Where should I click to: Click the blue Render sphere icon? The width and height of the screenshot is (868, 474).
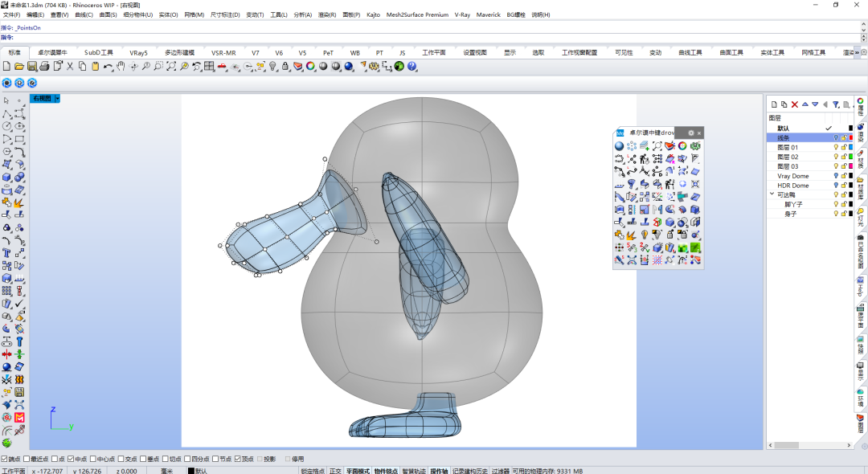(x=349, y=67)
